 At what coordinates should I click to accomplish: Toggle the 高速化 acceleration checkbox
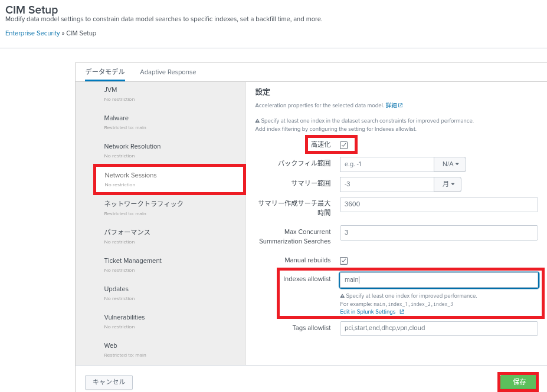pos(343,145)
